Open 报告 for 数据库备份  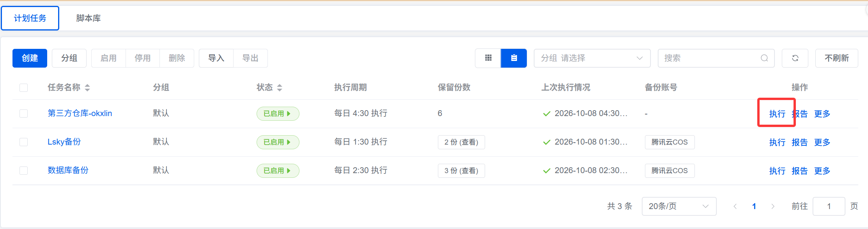coord(800,171)
